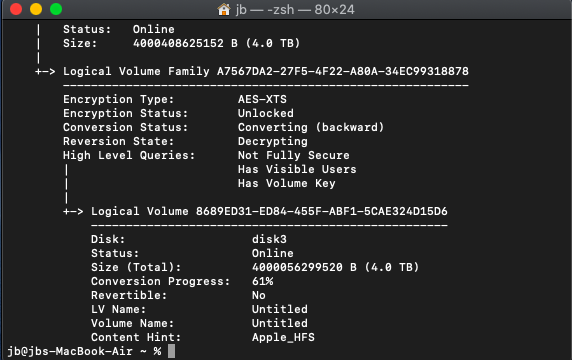Click the 'Converting (backward)' value
The image size is (572, 360).
[x=311, y=127]
